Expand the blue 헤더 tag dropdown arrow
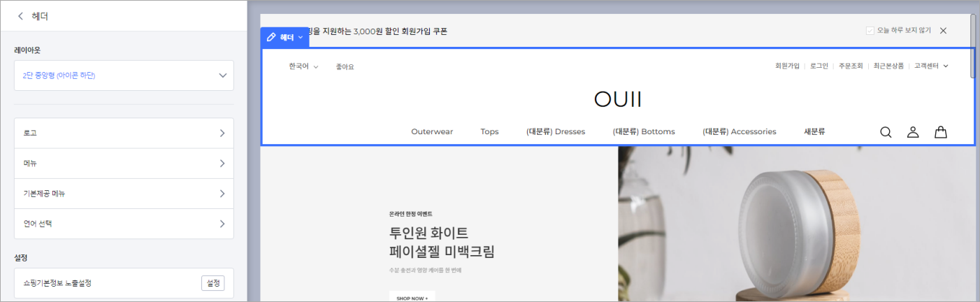The image size is (980, 302). tap(301, 37)
